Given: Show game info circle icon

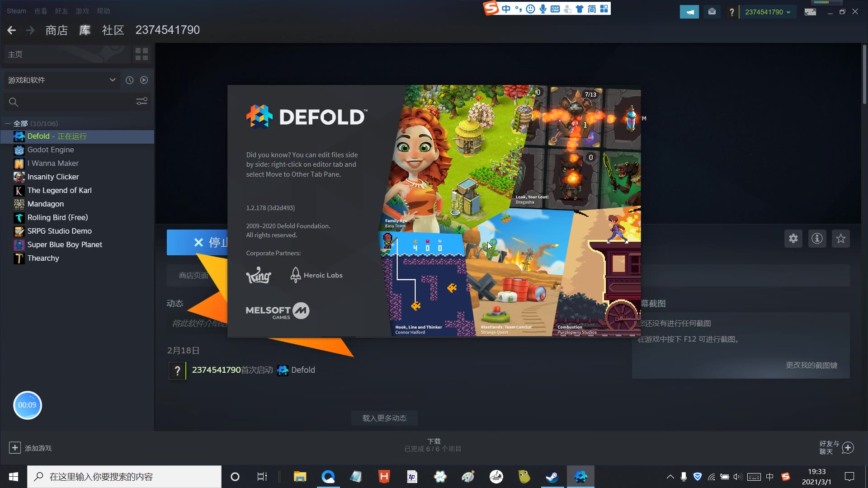Looking at the screenshot, I should point(816,239).
